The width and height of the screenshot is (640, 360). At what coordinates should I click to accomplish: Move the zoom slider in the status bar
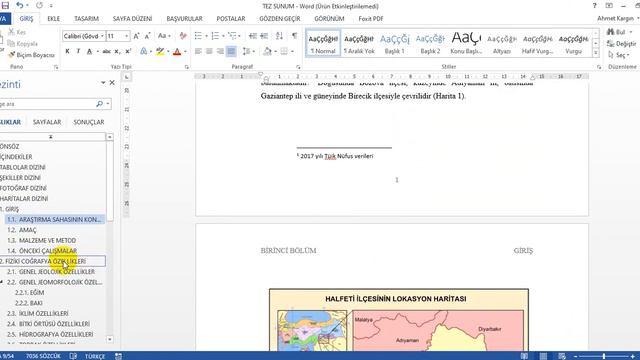(x=604, y=356)
